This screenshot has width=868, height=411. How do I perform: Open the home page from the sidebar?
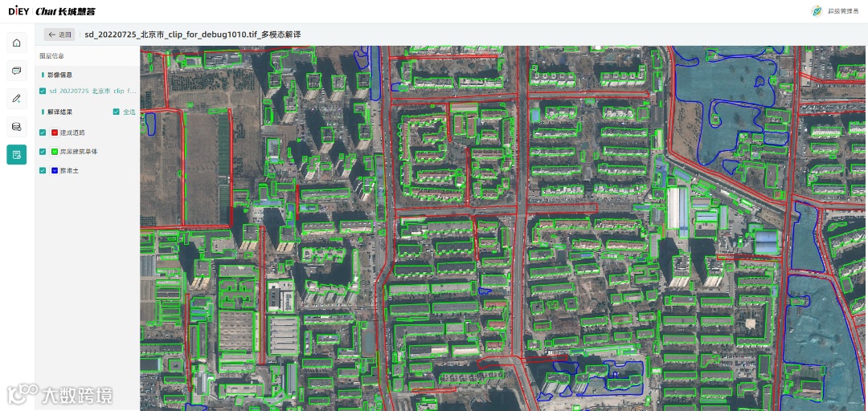pos(17,43)
